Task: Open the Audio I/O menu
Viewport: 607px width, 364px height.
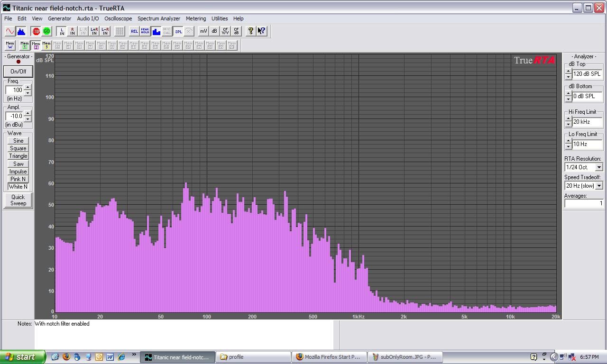Action: pos(88,18)
